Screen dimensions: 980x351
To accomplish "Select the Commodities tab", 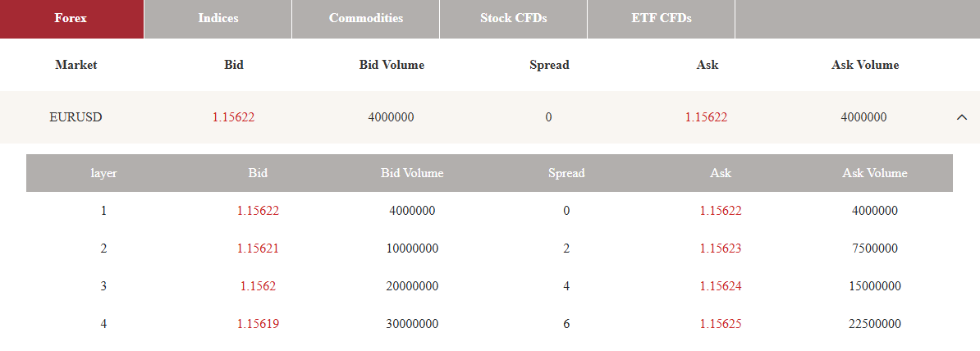I will pos(365,19).
